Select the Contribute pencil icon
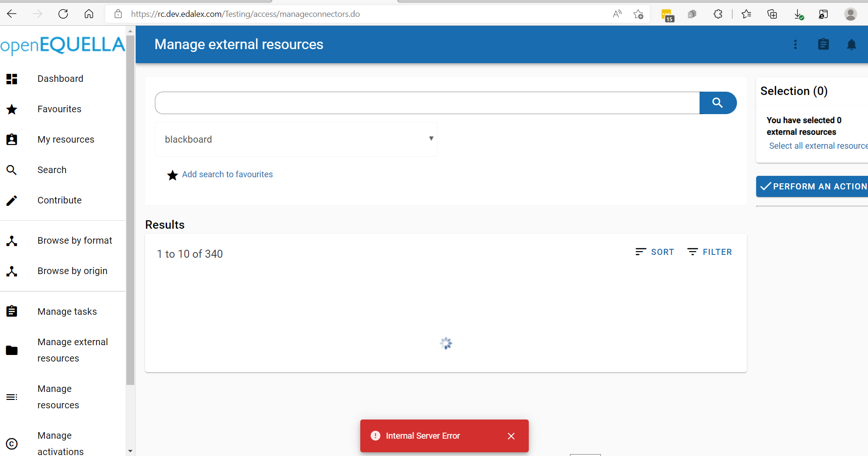 (12, 200)
